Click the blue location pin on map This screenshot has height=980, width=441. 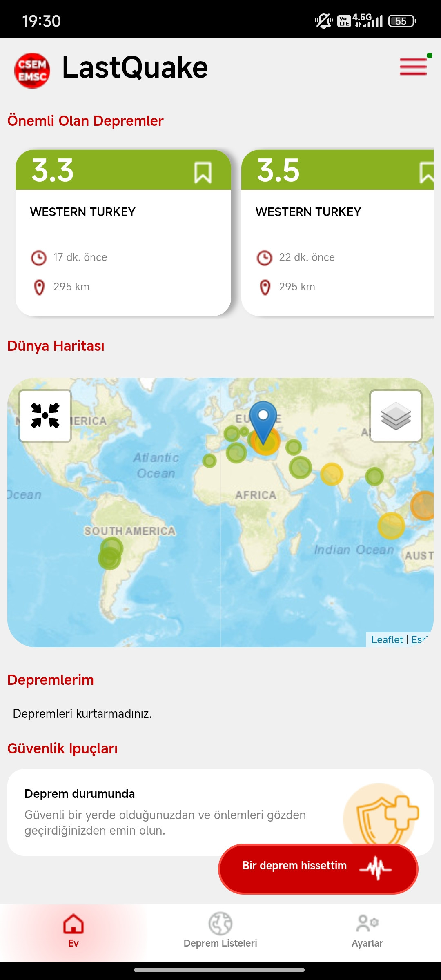(263, 421)
